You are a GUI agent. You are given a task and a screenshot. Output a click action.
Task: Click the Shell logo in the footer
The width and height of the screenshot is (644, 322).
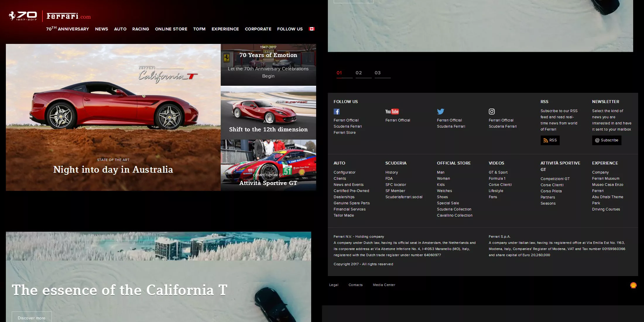click(x=633, y=285)
